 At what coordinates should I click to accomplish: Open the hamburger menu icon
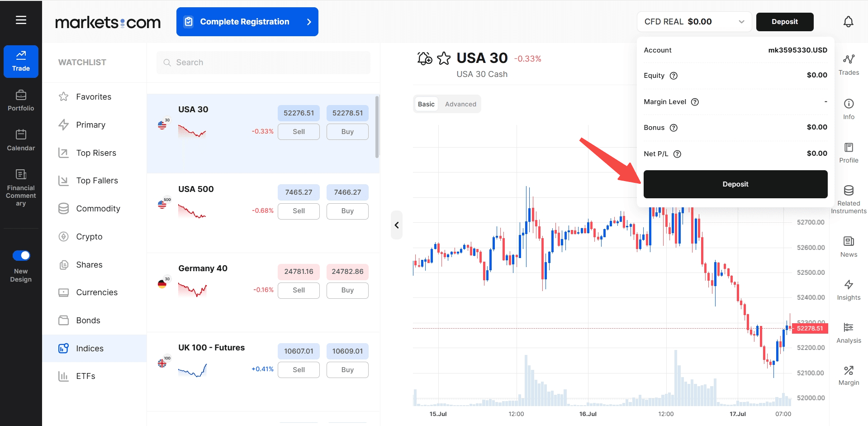[21, 20]
